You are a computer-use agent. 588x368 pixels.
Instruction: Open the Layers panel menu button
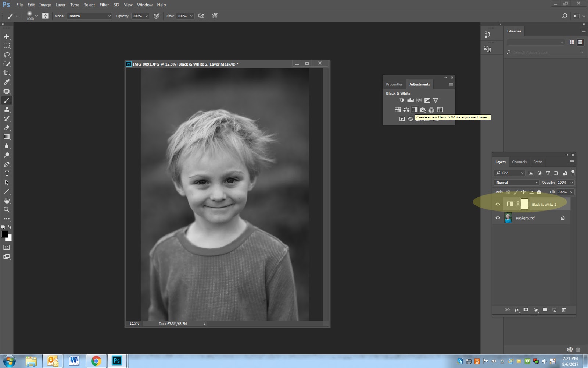tap(572, 162)
